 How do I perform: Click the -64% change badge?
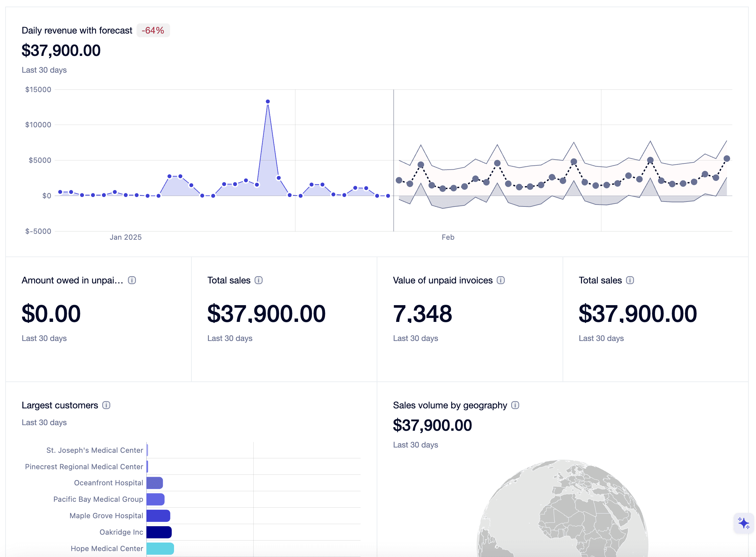tap(153, 30)
